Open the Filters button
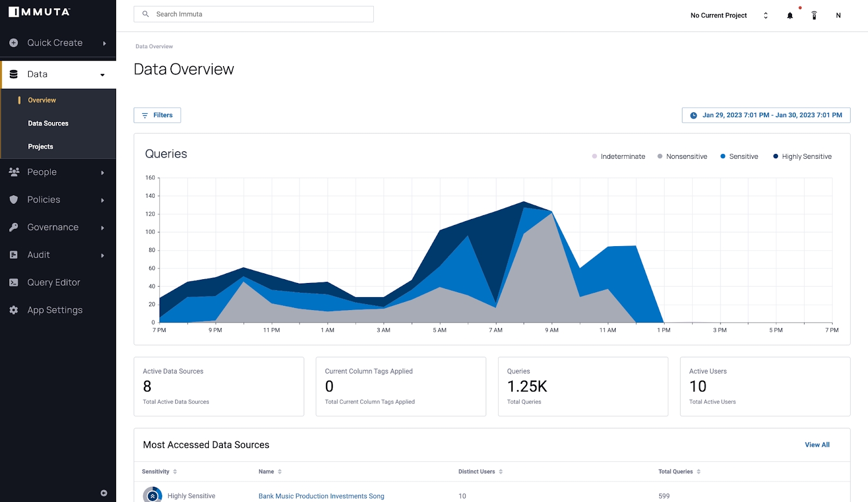Screen dimensions: 868x502 coord(157,115)
